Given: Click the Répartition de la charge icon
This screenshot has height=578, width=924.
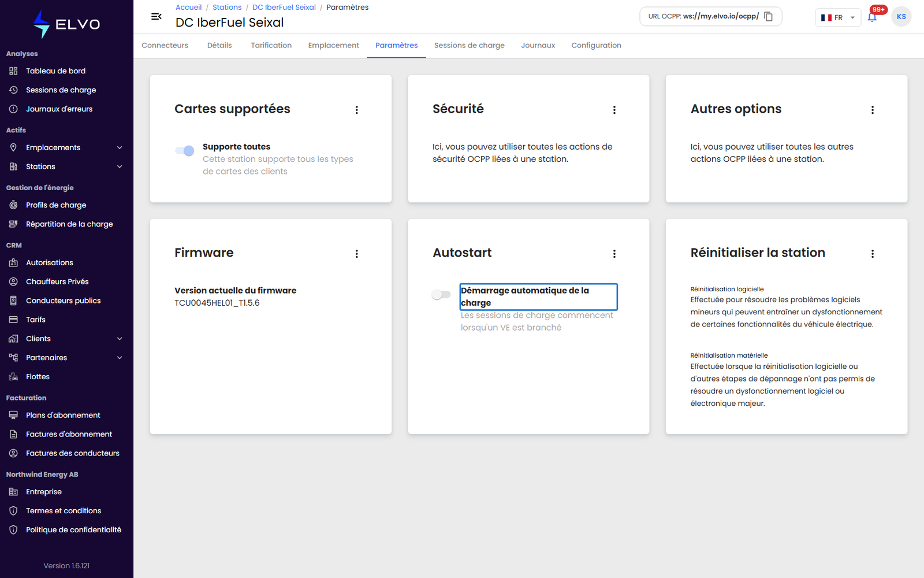Looking at the screenshot, I should pos(13,224).
